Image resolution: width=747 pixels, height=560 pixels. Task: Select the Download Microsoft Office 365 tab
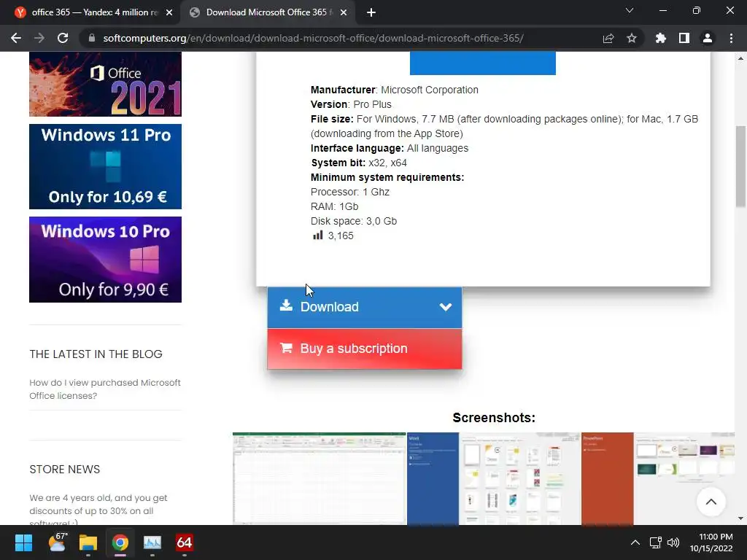tap(267, 12)
